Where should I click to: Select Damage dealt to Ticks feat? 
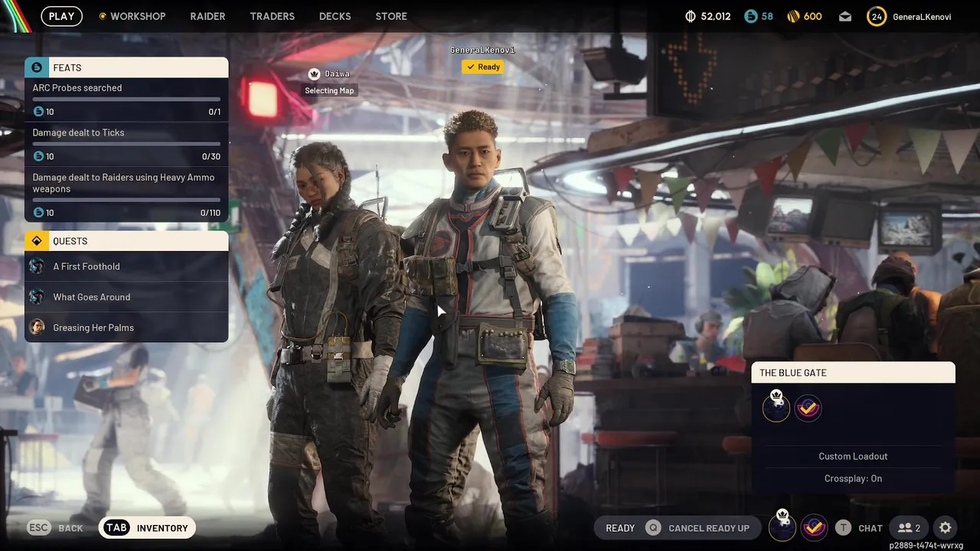pos(126,145)
